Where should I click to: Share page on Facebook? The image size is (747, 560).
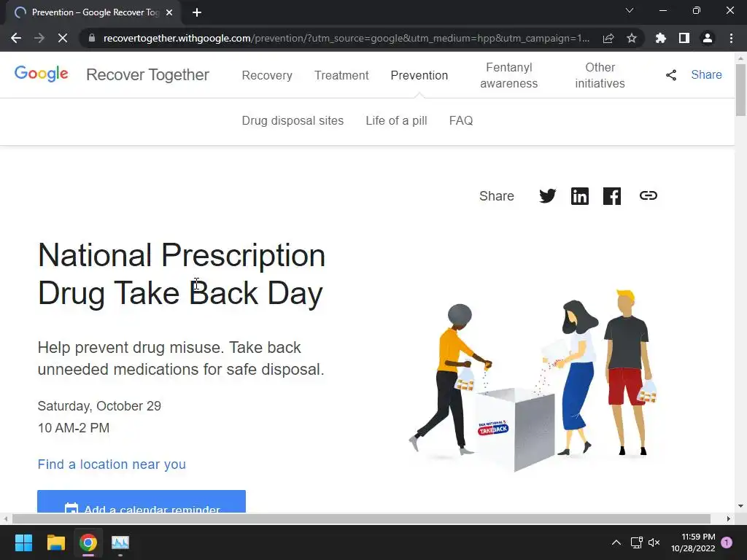click(x=612, y=195)
